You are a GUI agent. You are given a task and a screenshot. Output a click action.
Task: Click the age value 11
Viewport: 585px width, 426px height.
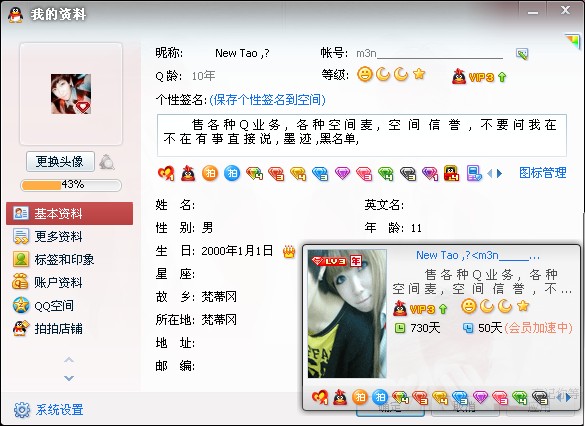(x=416, y=228)
